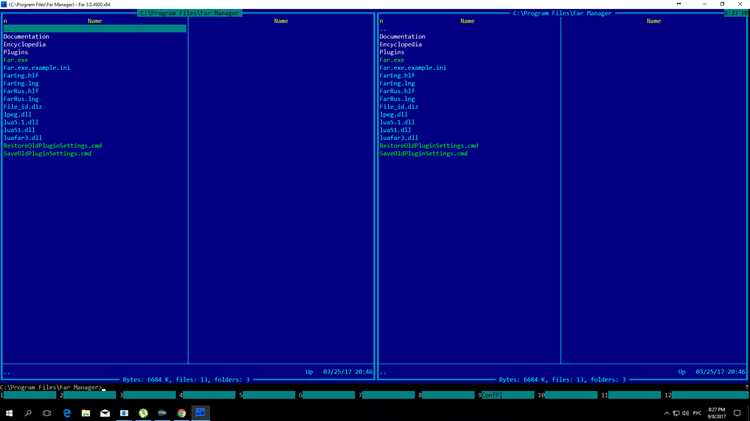Select Encyclopedia folder in the right panel
Image resolution: width=750 pixels, height=421 pixels.
point(401,44)
